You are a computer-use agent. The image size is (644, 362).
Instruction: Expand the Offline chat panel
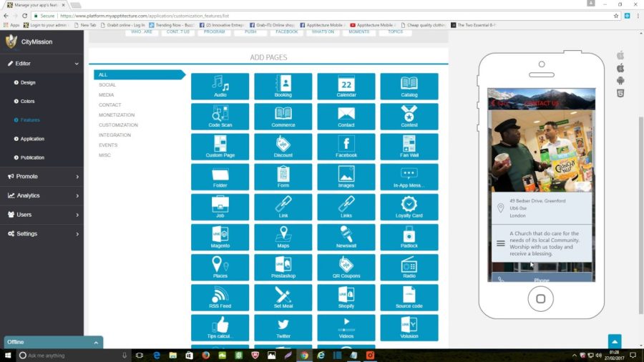[x=54, y=342]
